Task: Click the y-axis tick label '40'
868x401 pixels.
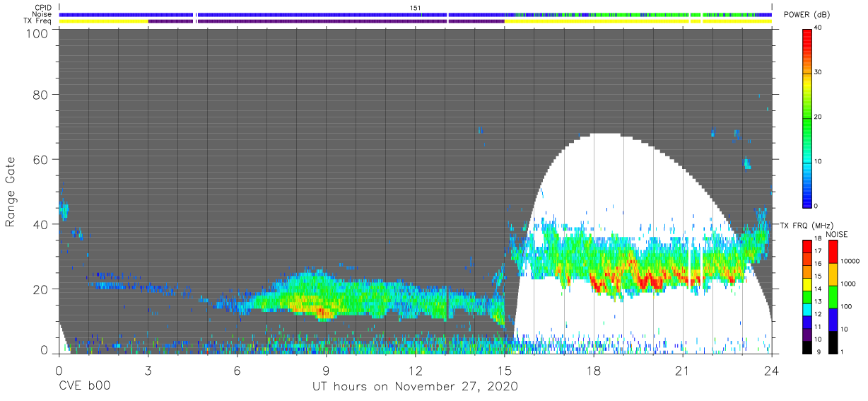Action: click(40, 224)
